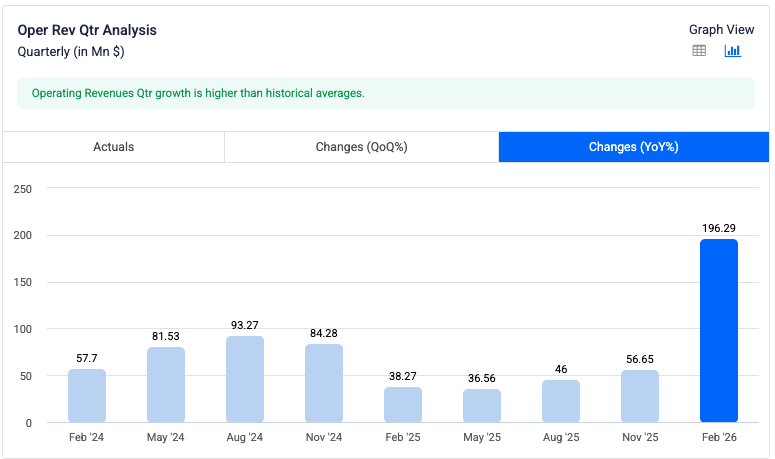This screenshot has height=459, width=775.
Task: Click the 200 y-axis tick label
Action: [x=23, y=235]
